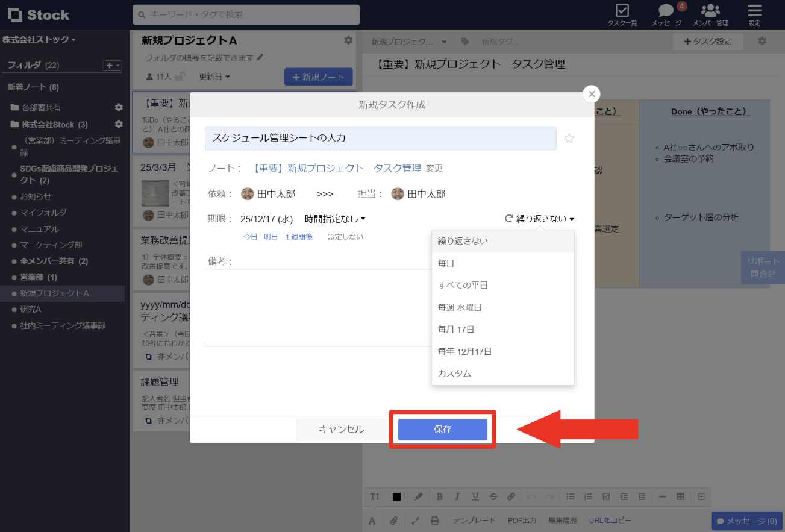Select the strikethrough formatting icon
The height and width of the screenshot is (532, 785).
[x=493, y=496]
